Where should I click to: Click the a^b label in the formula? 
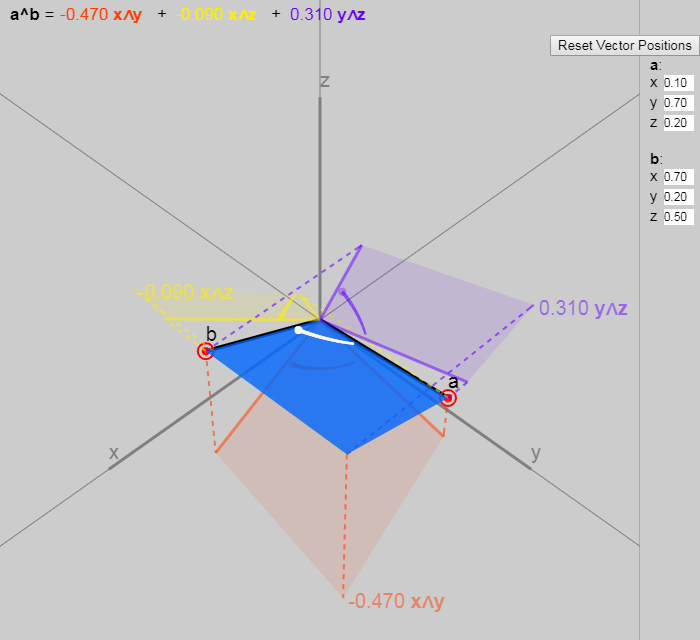click(x=25, y=14)
